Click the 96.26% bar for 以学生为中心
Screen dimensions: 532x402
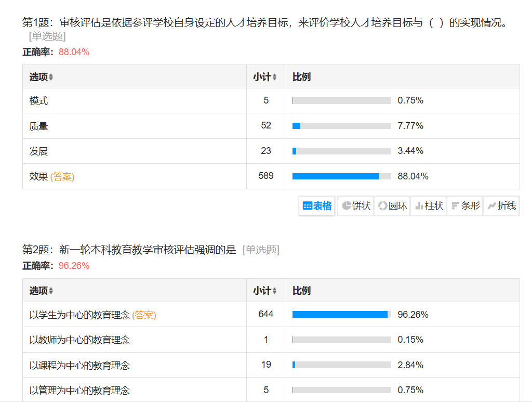[x=340, y=315]
